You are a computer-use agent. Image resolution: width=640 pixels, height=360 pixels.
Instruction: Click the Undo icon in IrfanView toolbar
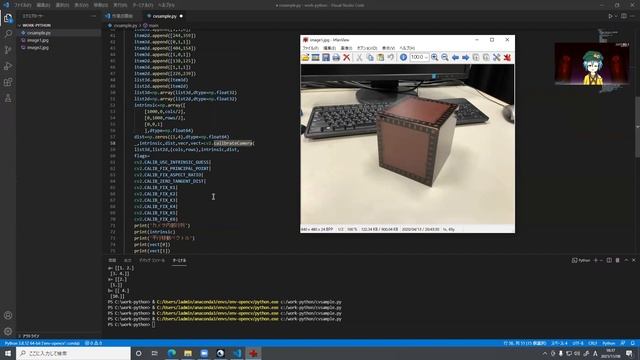[391, 58]
